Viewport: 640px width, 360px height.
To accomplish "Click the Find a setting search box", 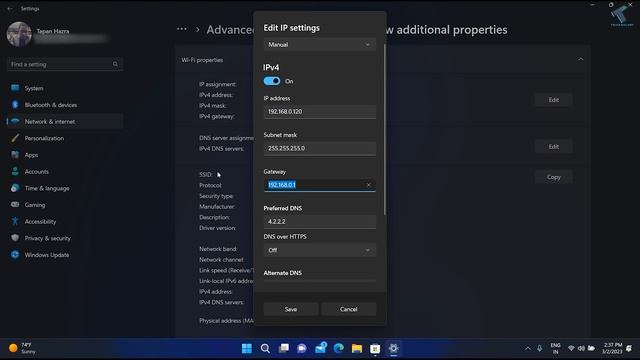I will (65, 64).
